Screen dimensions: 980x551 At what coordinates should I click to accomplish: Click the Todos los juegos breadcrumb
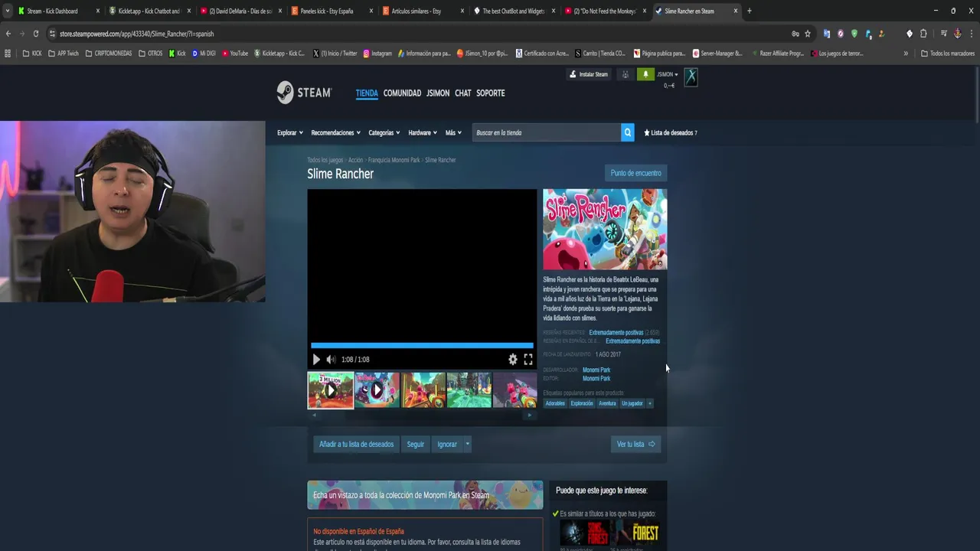click(x=325, y=160)
